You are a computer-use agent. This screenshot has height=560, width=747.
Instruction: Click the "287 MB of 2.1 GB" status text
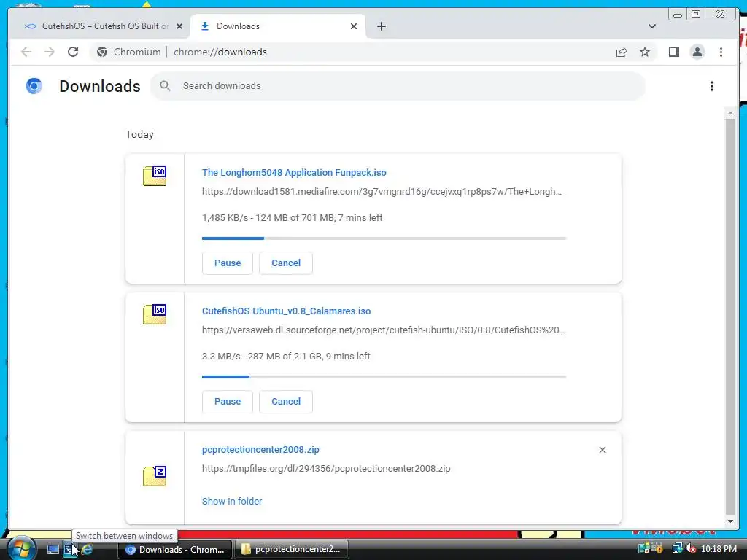click(285, 356)
